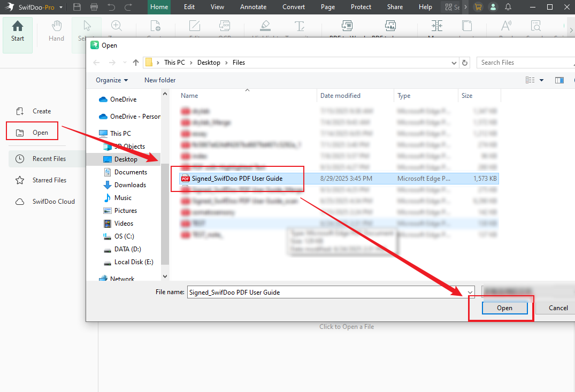Refresh the Files folder listing
The width and height of the screenshot is (575, 392).
coord(465,63)
